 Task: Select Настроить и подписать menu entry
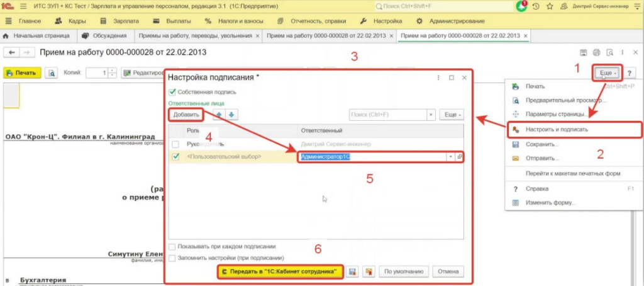(574, 129)
